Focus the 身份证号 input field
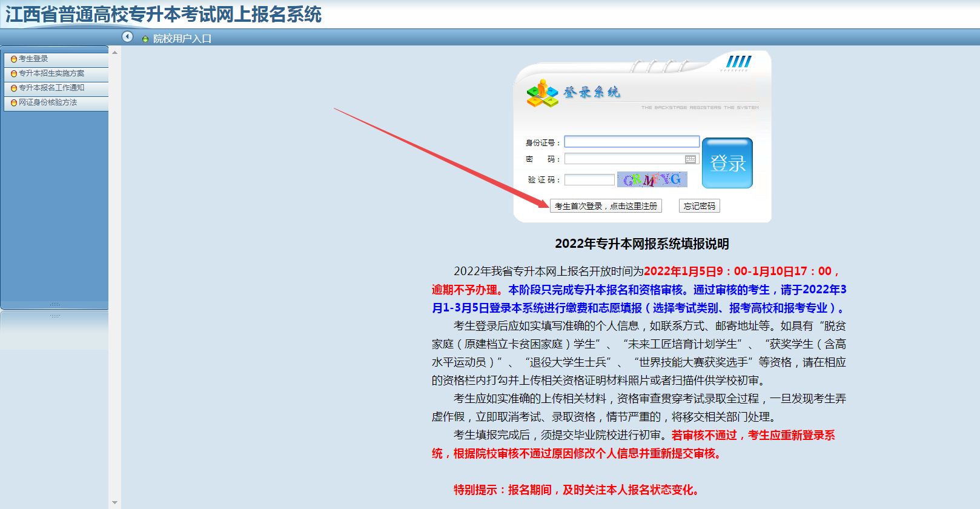 point(632,142)
